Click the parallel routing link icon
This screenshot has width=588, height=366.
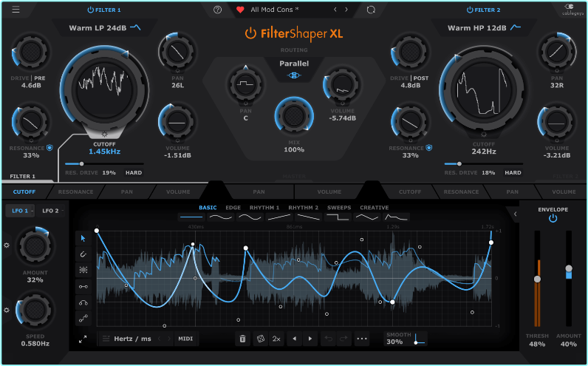pos(294,75)
